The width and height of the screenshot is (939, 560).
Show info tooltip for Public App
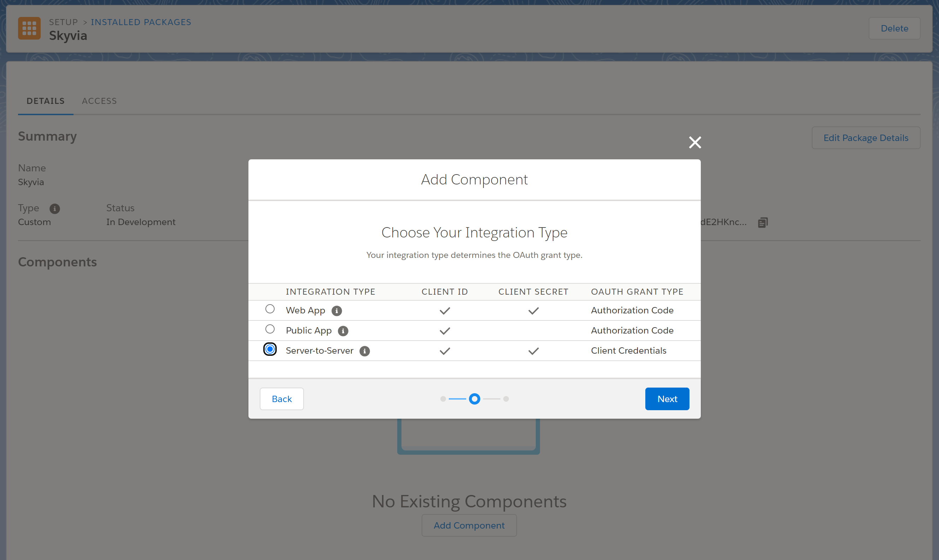pyautogui.click(x=343, y=331)
